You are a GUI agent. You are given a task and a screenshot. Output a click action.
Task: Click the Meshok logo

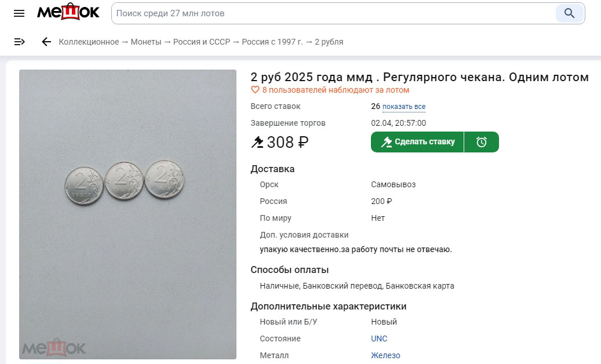(x=68, y=12)
